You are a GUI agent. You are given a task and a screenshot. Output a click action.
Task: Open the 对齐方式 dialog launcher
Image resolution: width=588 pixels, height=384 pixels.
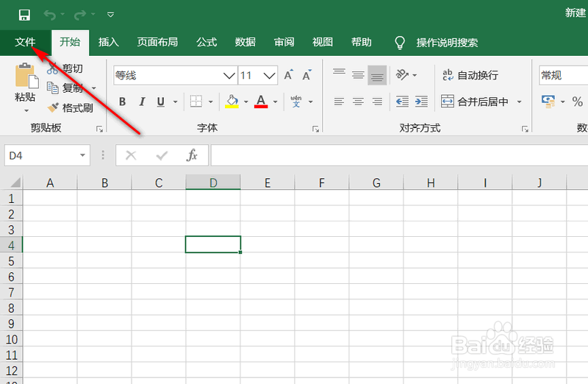(525, 129)
